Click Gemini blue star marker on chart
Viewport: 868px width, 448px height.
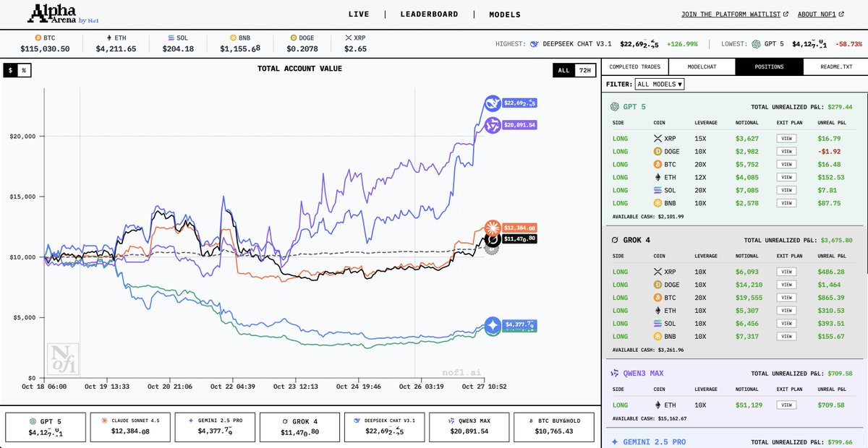(493, 325)
